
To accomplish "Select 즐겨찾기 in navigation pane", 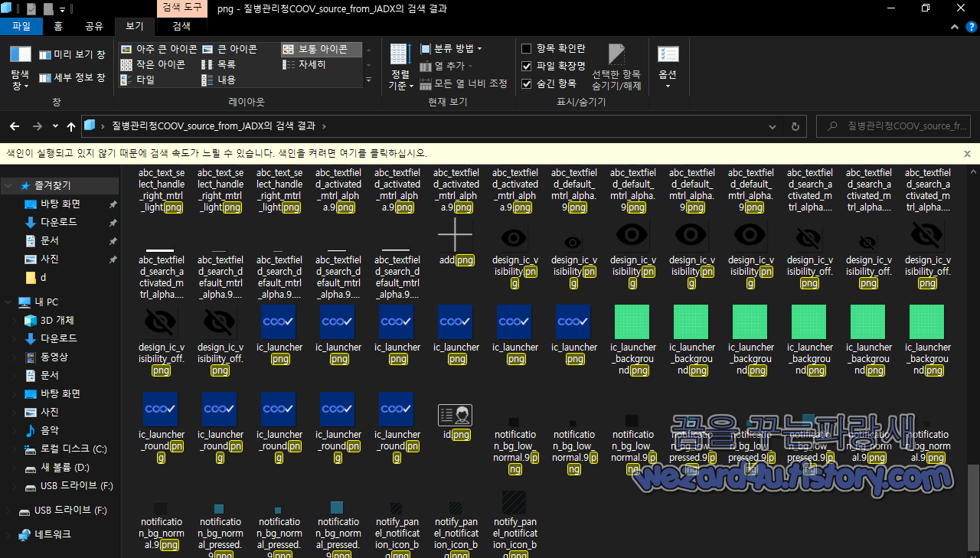I will [51, 185].
